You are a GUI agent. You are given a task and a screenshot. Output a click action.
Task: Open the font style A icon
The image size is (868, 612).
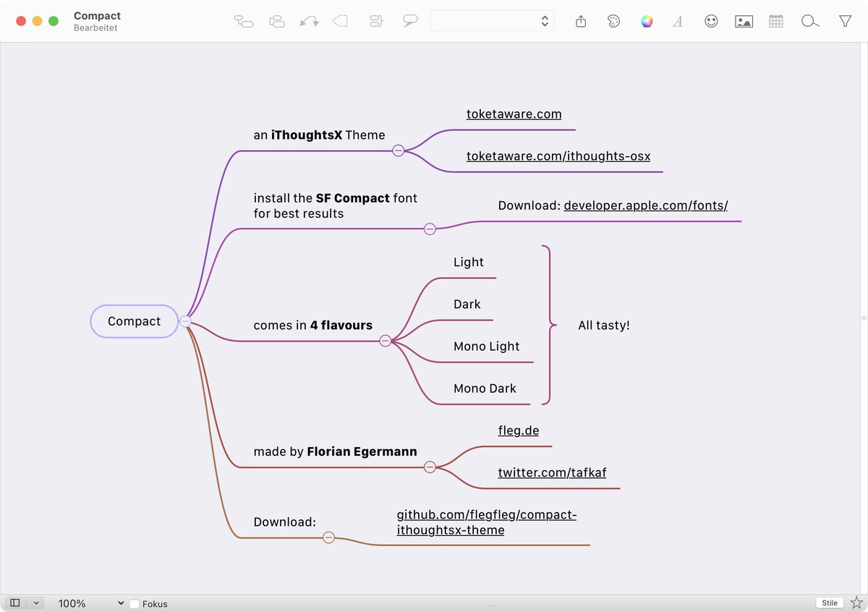coord(678,22)
